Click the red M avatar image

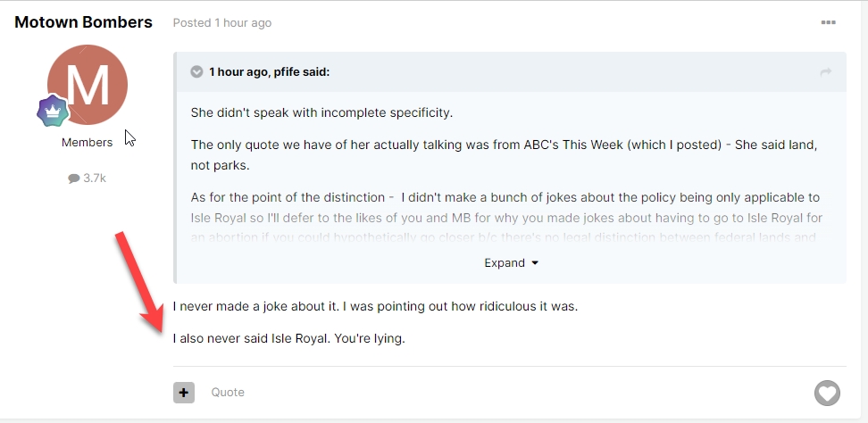pyautogui.click(x=88, y=85)
